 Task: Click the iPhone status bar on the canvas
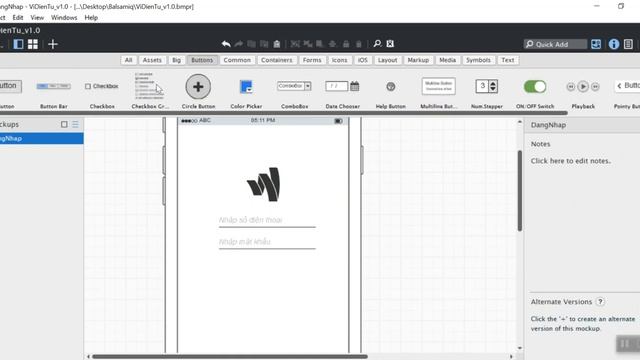coord(263,120)
